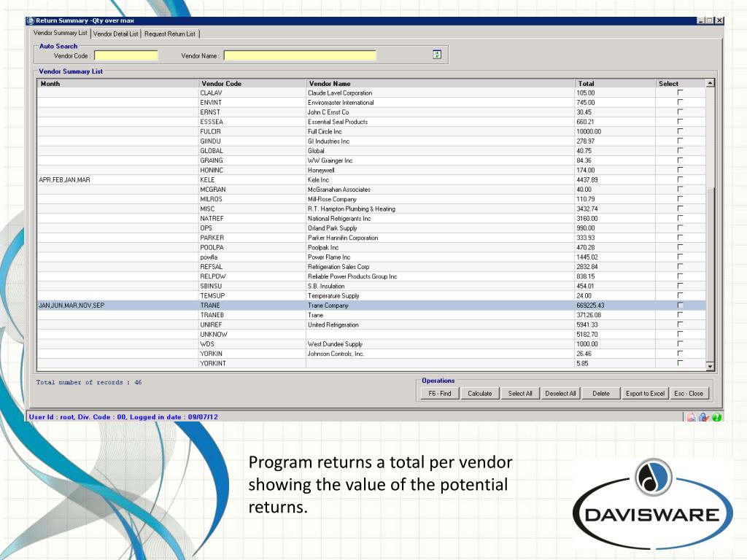The height and width of the screenshot is (560, 747).
Task: Check the Select box for KELE
Action: click(680, 179)
